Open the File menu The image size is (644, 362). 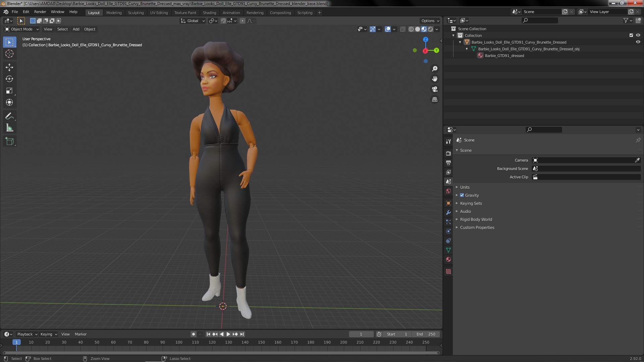[x=15, y=12]
